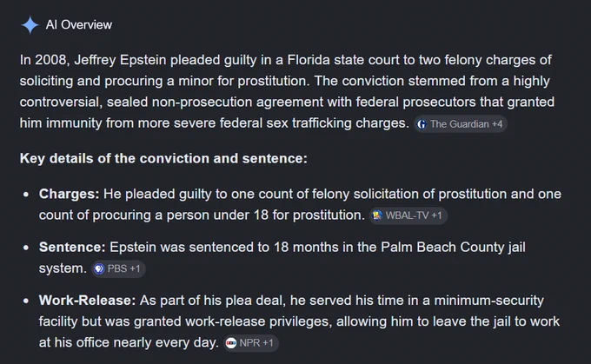The width and height of the screenshot is (591, 364).
Task: Click the bold Sentence: label
Action: [72, 248]
